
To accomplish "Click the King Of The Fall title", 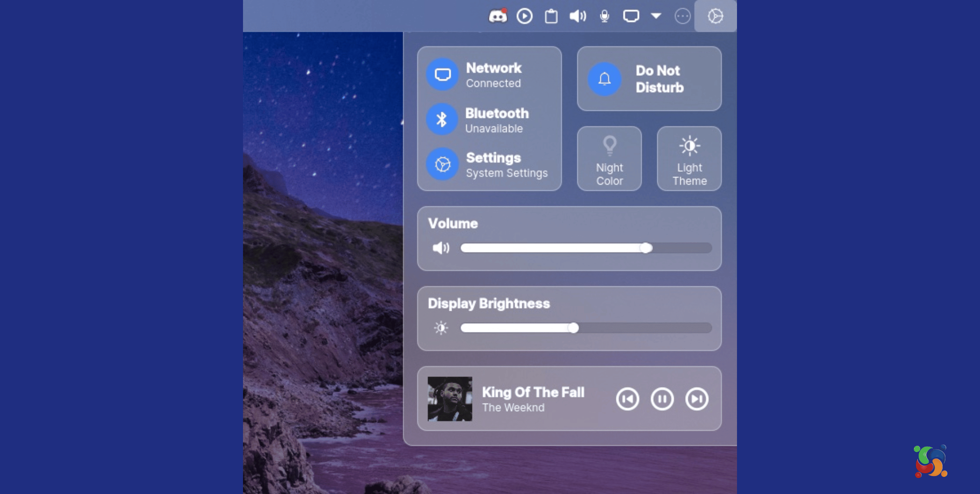I will 533,392.
